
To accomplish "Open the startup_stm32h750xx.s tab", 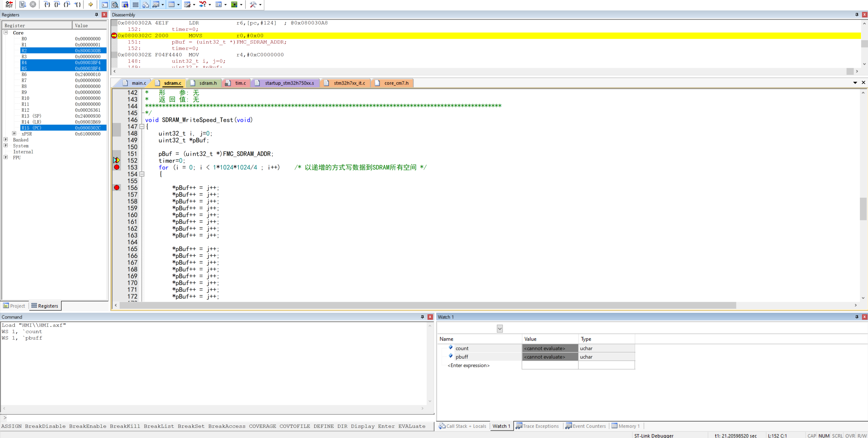I will click(x=285, y=83).
